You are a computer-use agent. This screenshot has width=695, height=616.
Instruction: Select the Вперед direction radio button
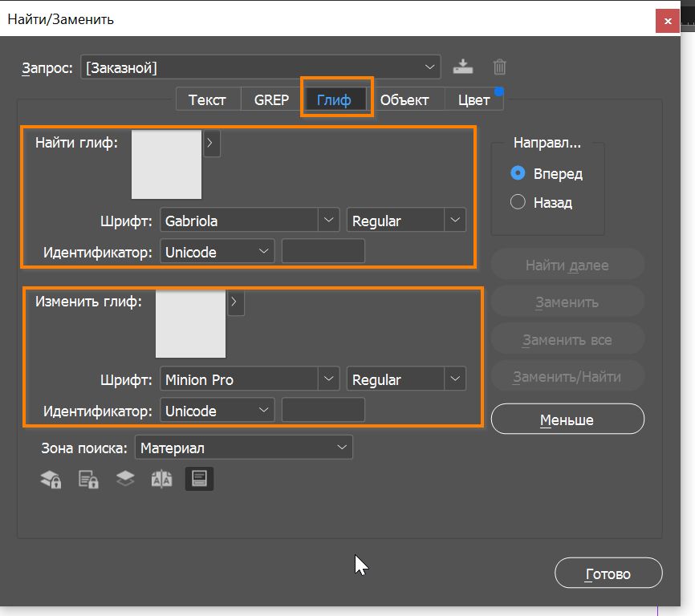[x=518, y=173]
